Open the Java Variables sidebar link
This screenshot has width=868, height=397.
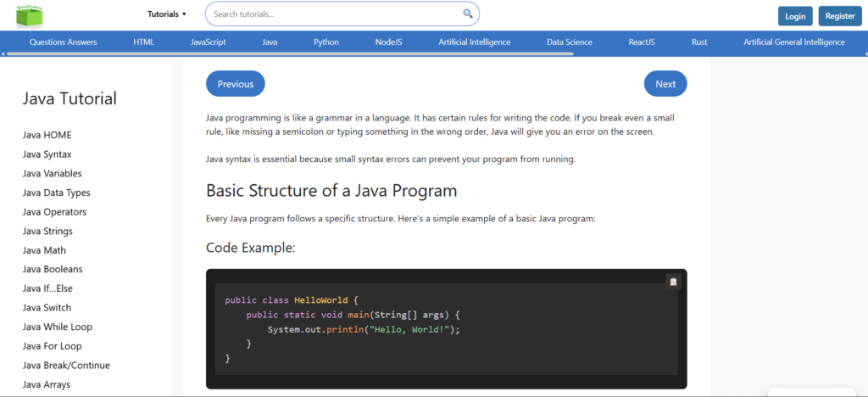click(x=52, y=173)
